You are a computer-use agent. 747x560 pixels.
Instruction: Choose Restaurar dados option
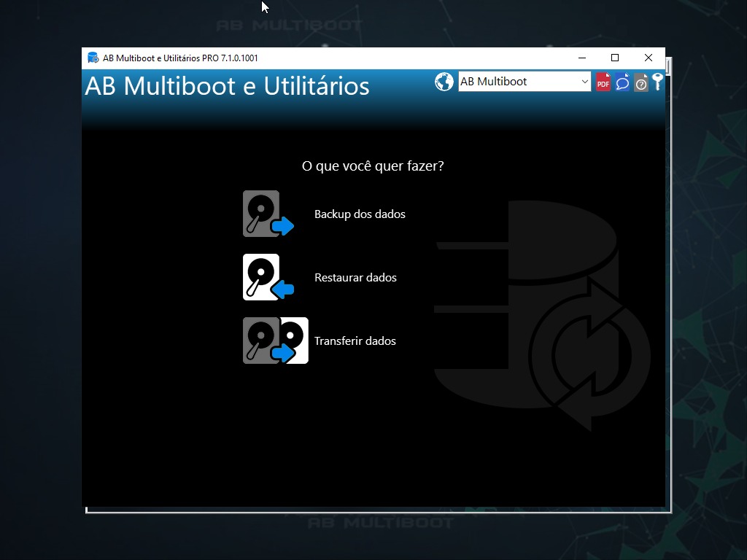click(355, 278)
